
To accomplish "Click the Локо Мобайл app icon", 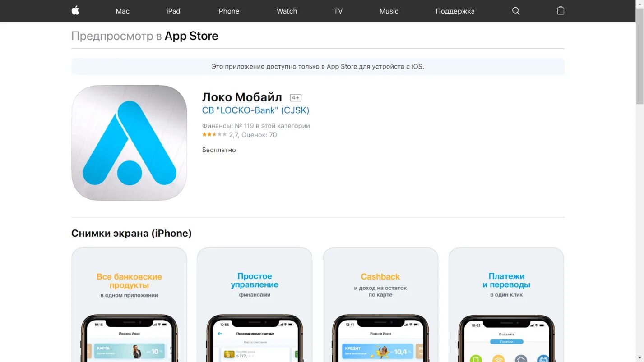I will tap(129, 143).
